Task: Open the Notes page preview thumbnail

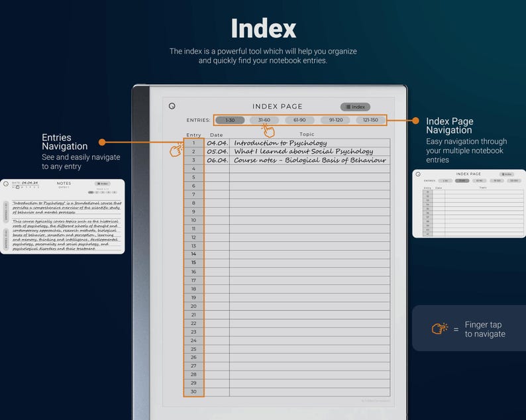Action: tap(62, 217)
